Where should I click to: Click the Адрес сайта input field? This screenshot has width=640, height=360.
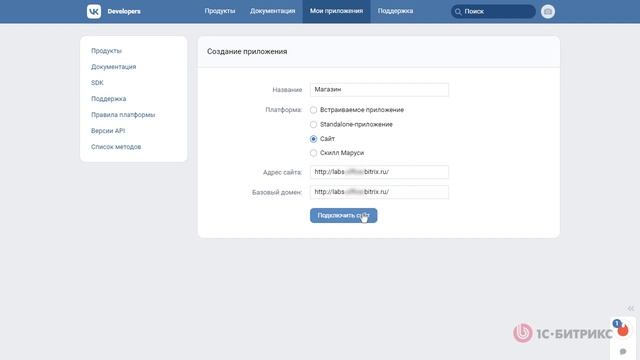379,172
